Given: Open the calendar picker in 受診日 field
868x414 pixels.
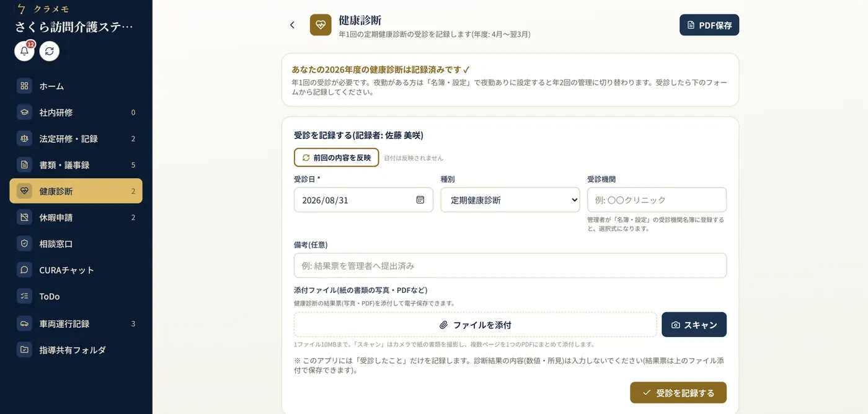Looking at the screenshot, I should coord(420,200).
